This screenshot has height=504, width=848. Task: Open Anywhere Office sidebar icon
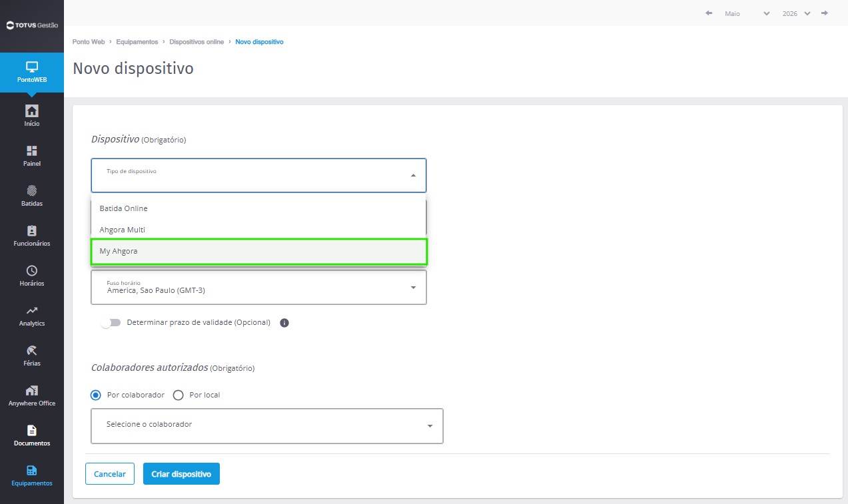(x=31, y=390)
